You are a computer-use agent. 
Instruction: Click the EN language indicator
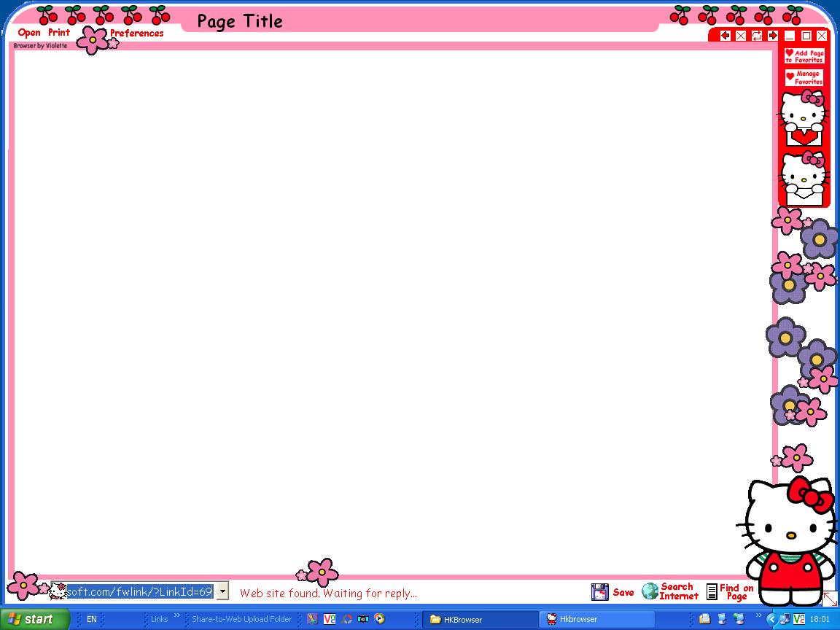(92, 619)
